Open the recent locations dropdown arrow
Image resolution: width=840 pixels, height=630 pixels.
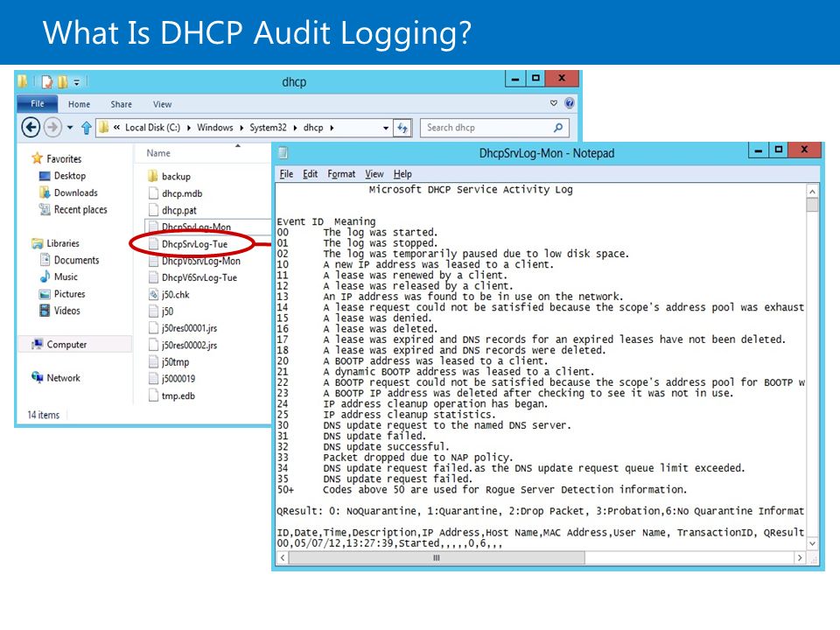(x=70, y=128)
